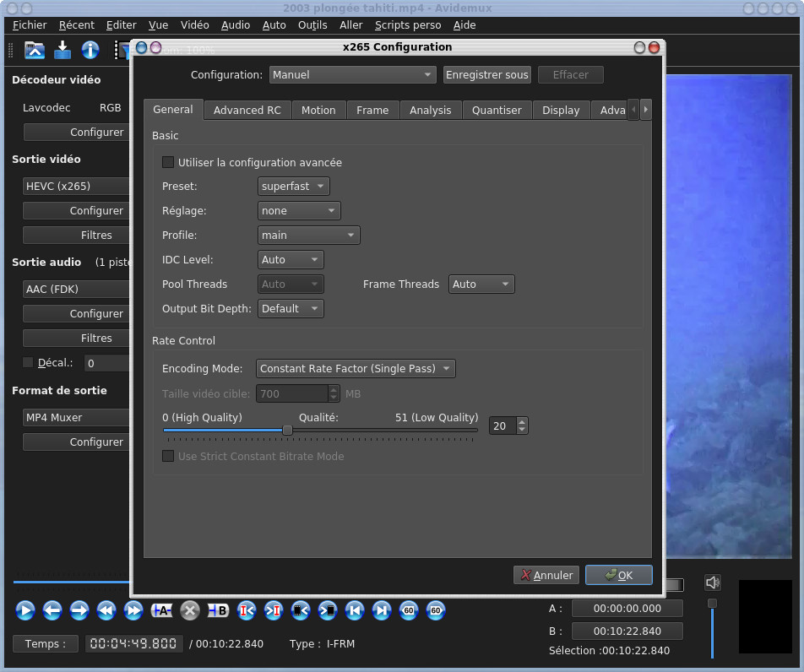This screenshot has height=672, width=804.
Task: Expand the Frame Threads dropdown
Action: point(481,285)
